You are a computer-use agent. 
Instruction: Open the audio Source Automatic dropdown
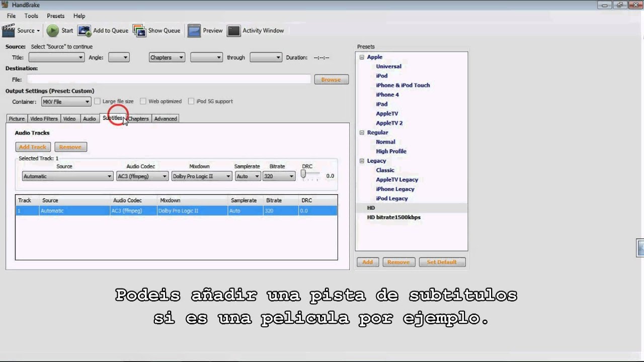(67, 176)
